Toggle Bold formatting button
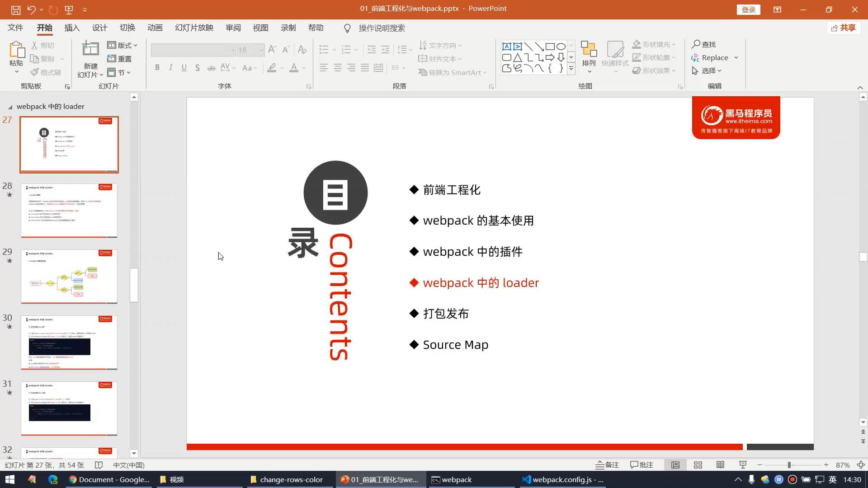 click(157, 67)
